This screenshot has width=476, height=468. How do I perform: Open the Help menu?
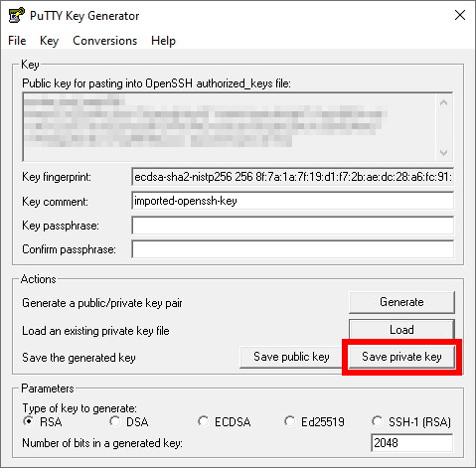(x=163, y=41)
